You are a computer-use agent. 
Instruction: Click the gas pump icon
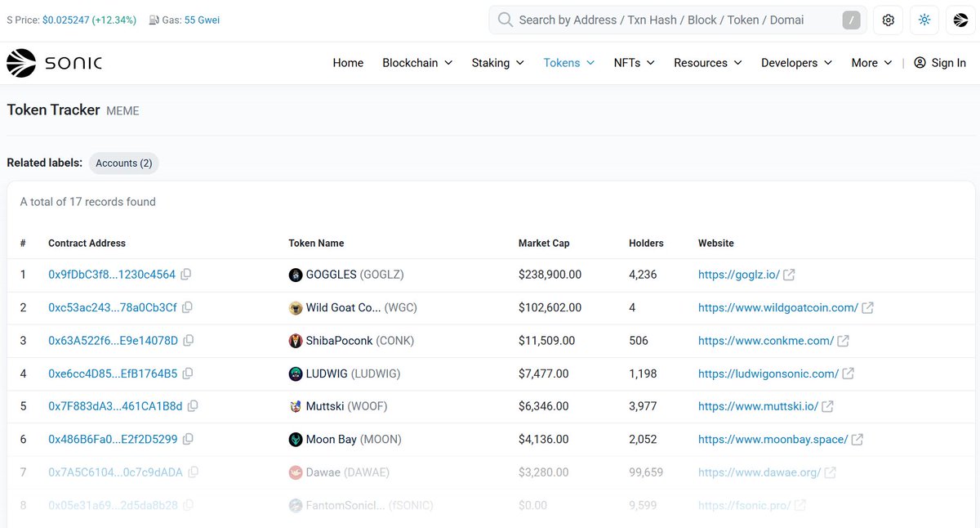[154, 20]
